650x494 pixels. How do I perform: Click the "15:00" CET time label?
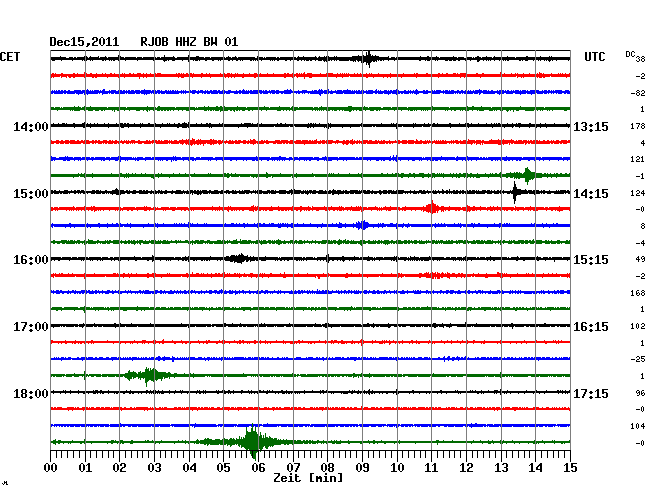(31, 194)
